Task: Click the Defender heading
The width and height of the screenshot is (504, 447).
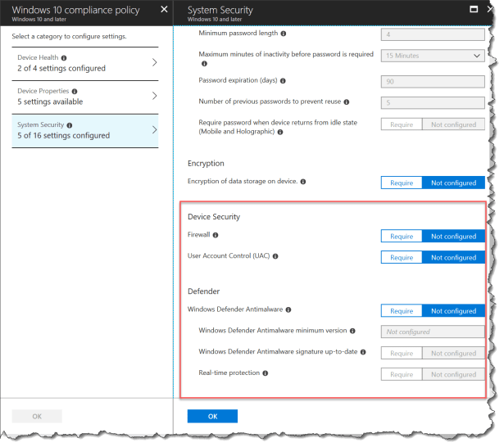Action: 203,291
